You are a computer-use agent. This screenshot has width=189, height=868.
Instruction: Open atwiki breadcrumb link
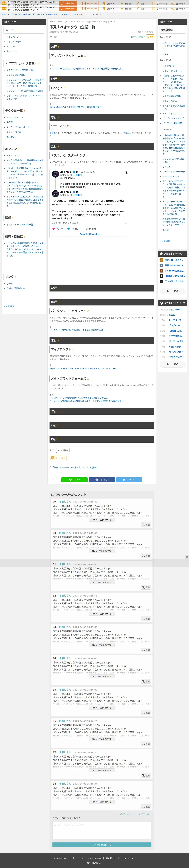click(x=4, y=14)
